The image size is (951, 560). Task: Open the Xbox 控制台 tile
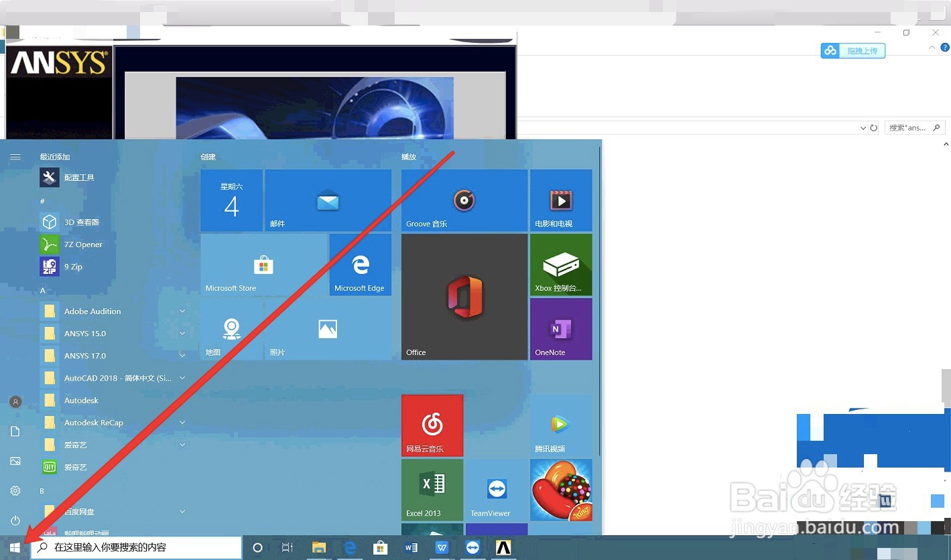561,265
